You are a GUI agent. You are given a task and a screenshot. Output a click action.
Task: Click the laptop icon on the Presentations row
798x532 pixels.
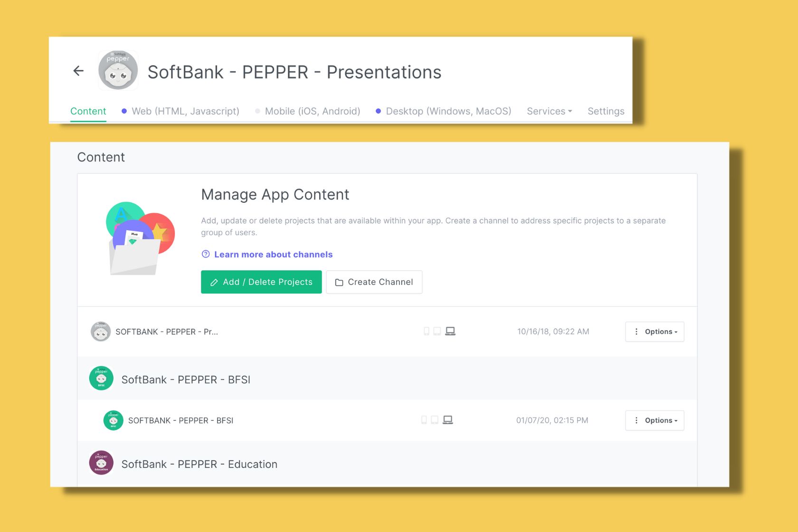pyautogui.click(x=450, y=331)
